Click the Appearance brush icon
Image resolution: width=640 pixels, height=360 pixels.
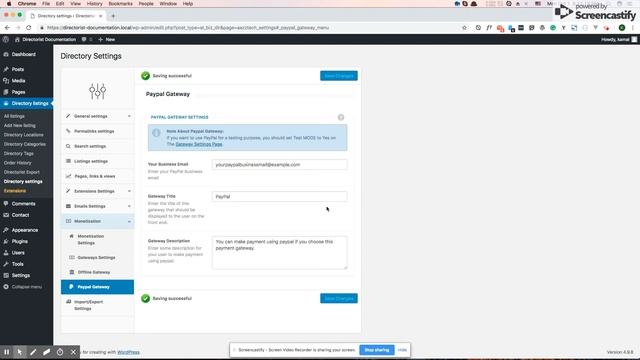6,230
